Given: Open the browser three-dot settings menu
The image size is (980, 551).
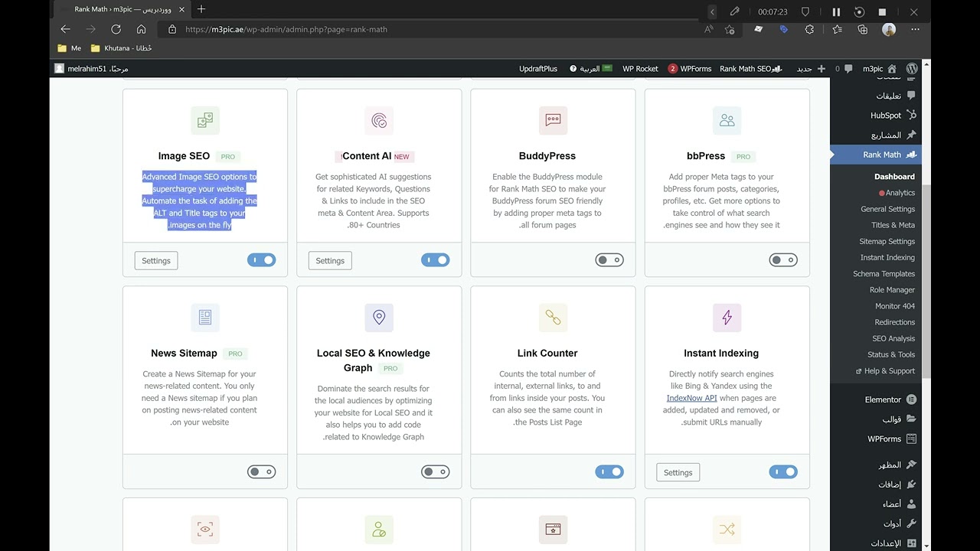Looking at the screenshot, I should [x=915, y=29].
